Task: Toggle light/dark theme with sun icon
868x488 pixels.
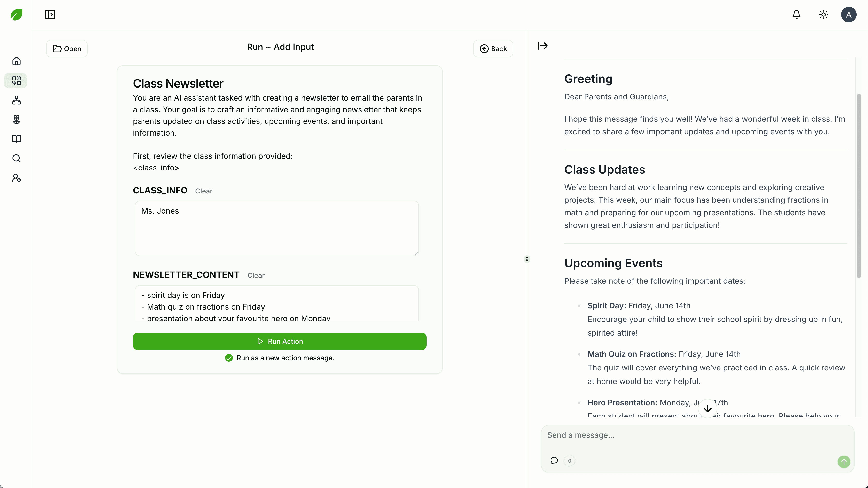Action: click(823, 15)
